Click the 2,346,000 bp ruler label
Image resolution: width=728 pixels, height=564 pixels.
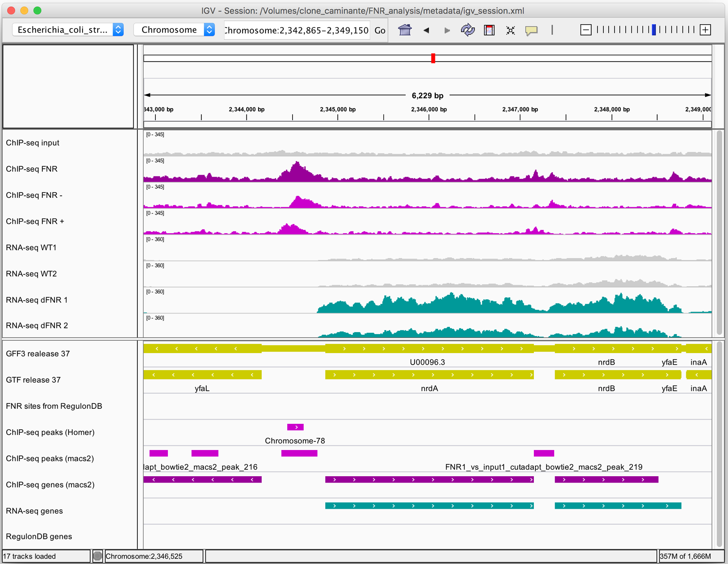429,109
